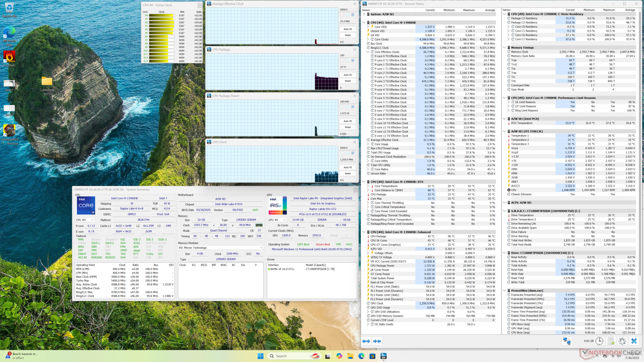Open the GPU #0 selector dropdown
The image size is (644, 362).
(x=277, y=220)
